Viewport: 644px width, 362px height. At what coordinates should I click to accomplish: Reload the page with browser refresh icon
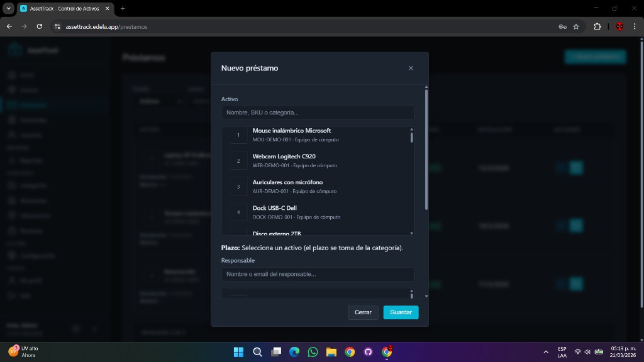point(40,26)
